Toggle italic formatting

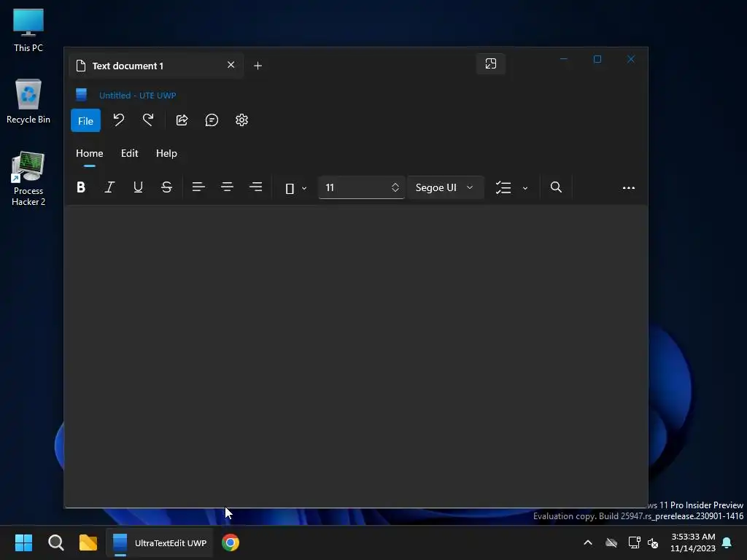(109, 187)
